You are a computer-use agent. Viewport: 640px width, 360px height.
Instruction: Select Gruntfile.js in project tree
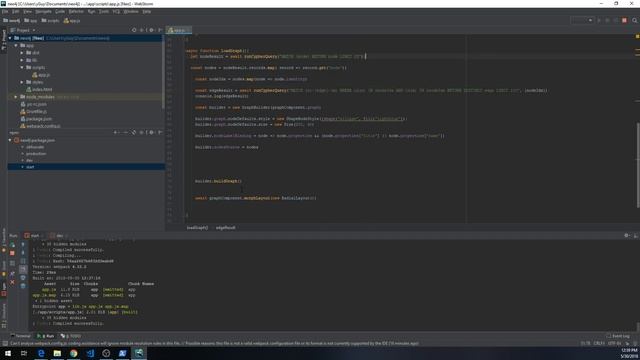pyautogui.click(x=34, y=111)
